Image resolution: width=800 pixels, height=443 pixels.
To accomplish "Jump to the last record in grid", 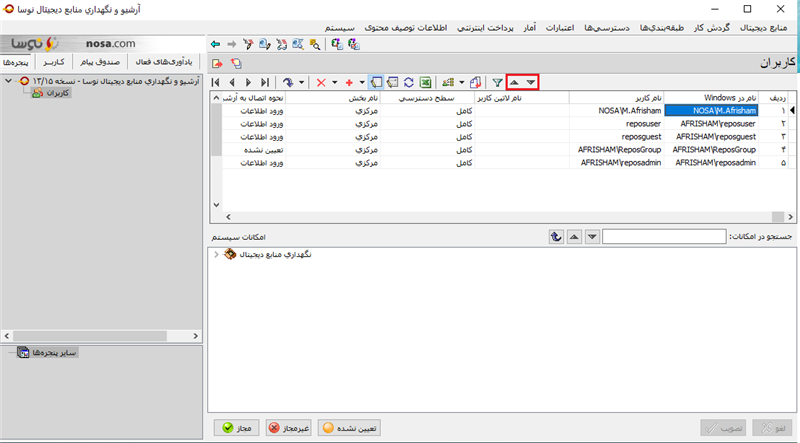I will [264, 82].
